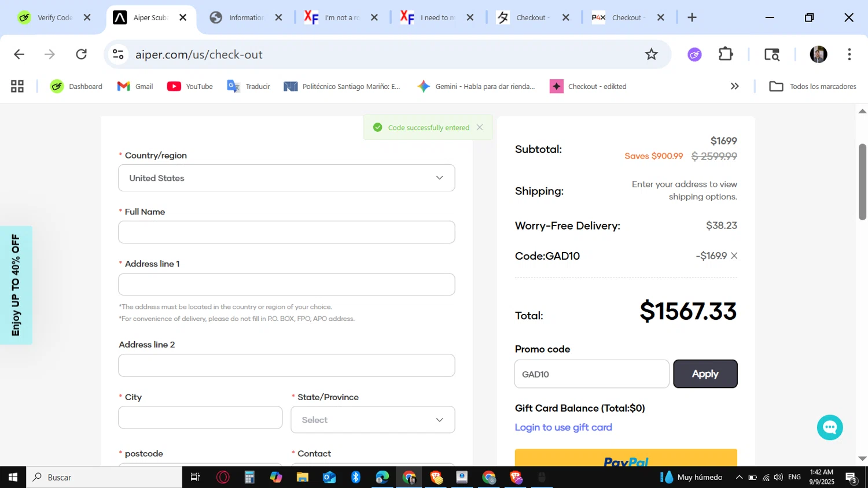Open the Windows Start menu
The width and height of the screenshot is (868, 488).
pyautogui.click(x=13, y=477)
